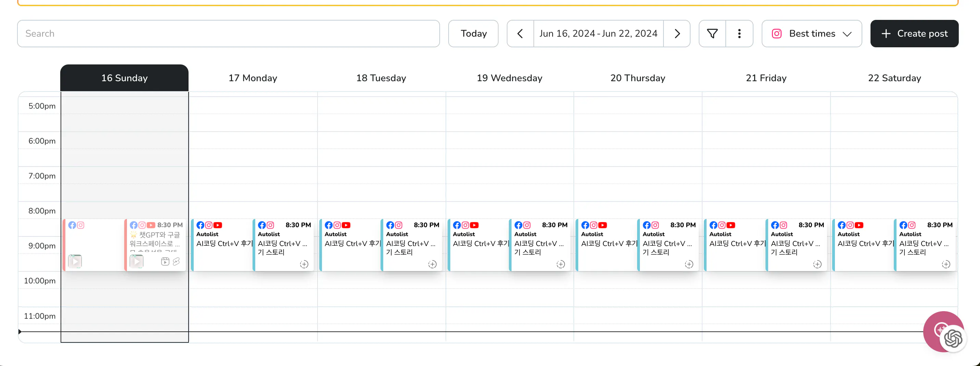Select the 21 Friday day header
The width and height of the screenshot is (980, 366).
[766, 78]
